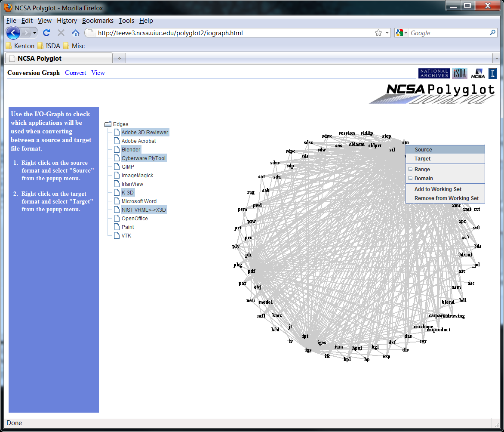Viewport: 504px width, 432px height.
Task: Select ImageMagick in the Edges list
Action: [x=137, y=175]
